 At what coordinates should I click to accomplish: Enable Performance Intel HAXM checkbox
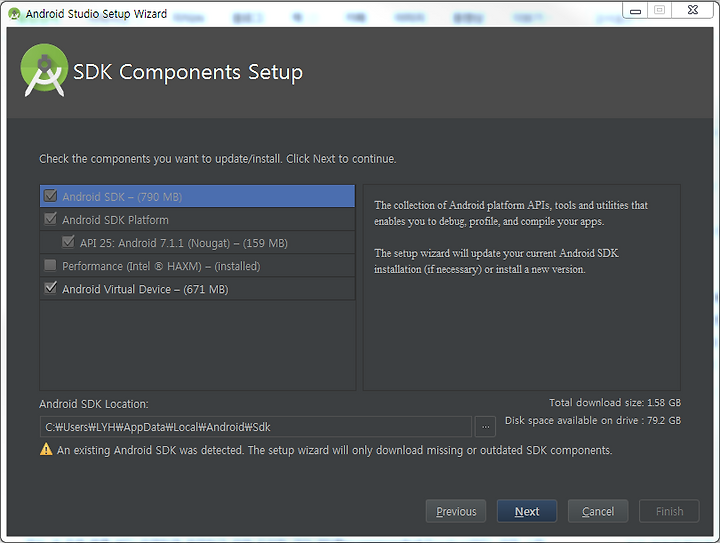point(51,265)
